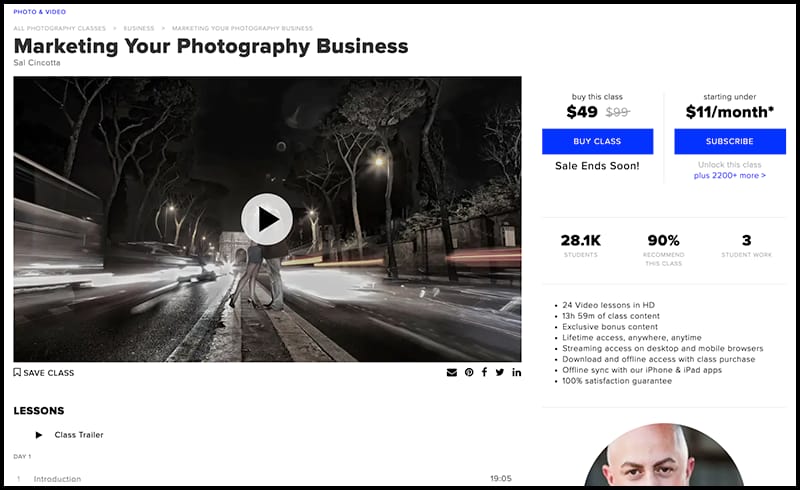The image size is (800, 490).
Task: Click the Buy Class button
Action: pos(597,141)
